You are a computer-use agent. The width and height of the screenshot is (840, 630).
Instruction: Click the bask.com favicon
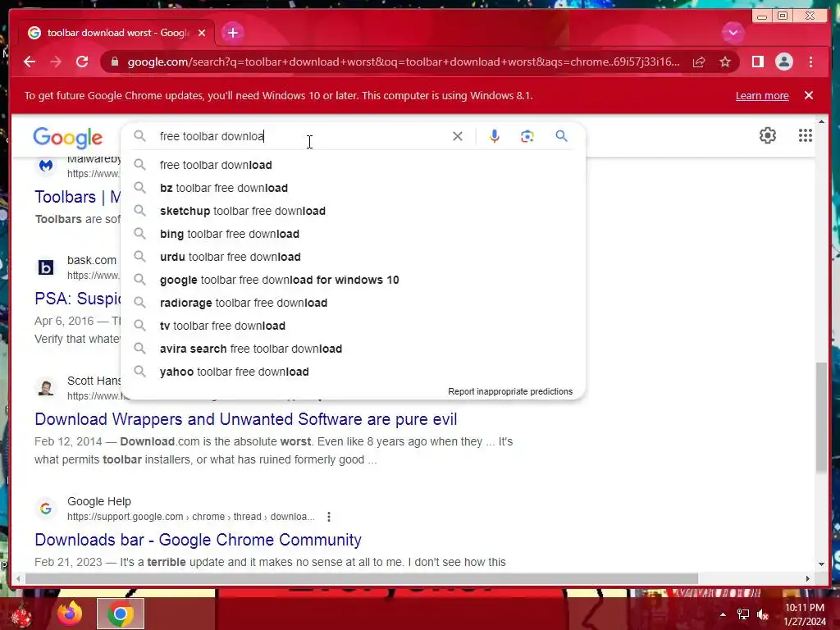[46, 267]
